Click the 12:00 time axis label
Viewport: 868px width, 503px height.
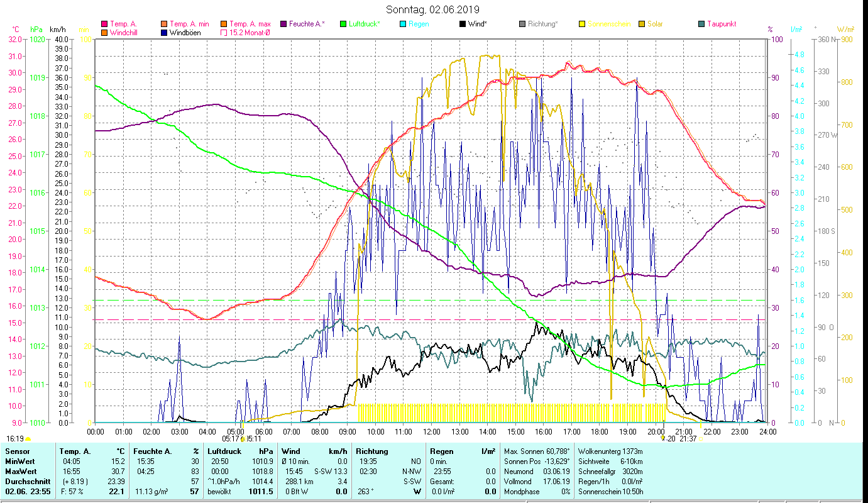(x=431, y=432)
